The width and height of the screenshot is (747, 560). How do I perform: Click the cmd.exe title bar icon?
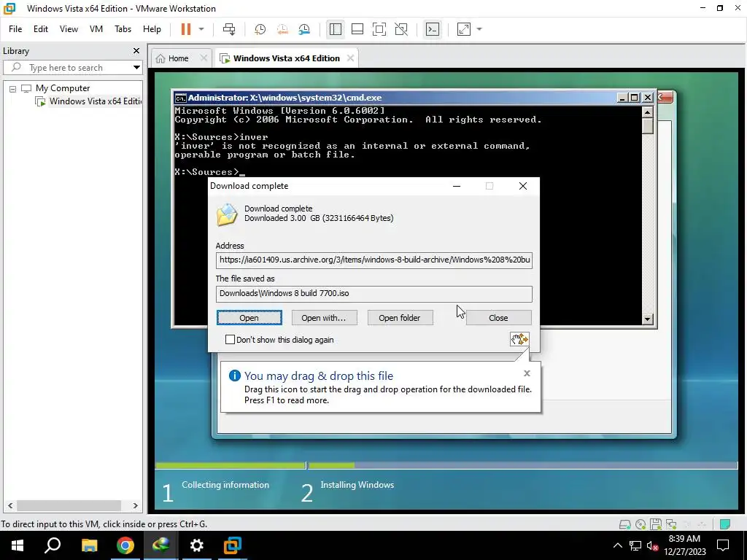[x=180, y=98]
